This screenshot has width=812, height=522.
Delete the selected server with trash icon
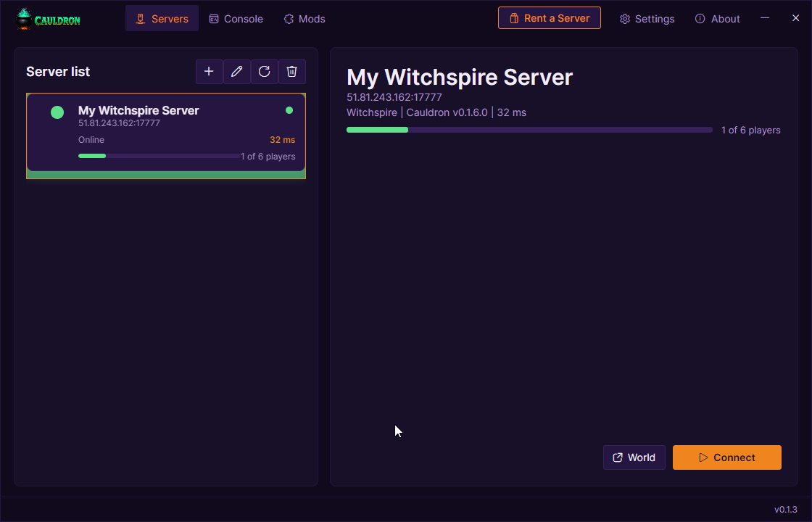click(292, 72)
